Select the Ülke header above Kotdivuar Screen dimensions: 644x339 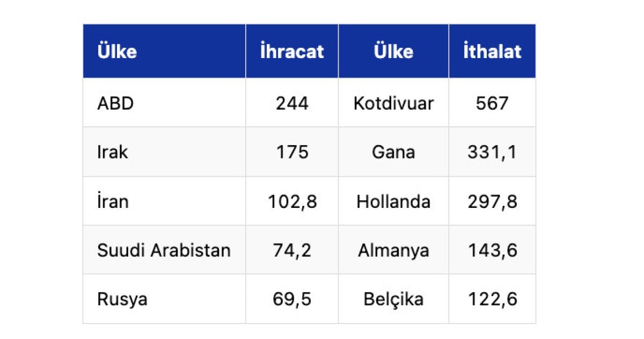pos(393,52)
